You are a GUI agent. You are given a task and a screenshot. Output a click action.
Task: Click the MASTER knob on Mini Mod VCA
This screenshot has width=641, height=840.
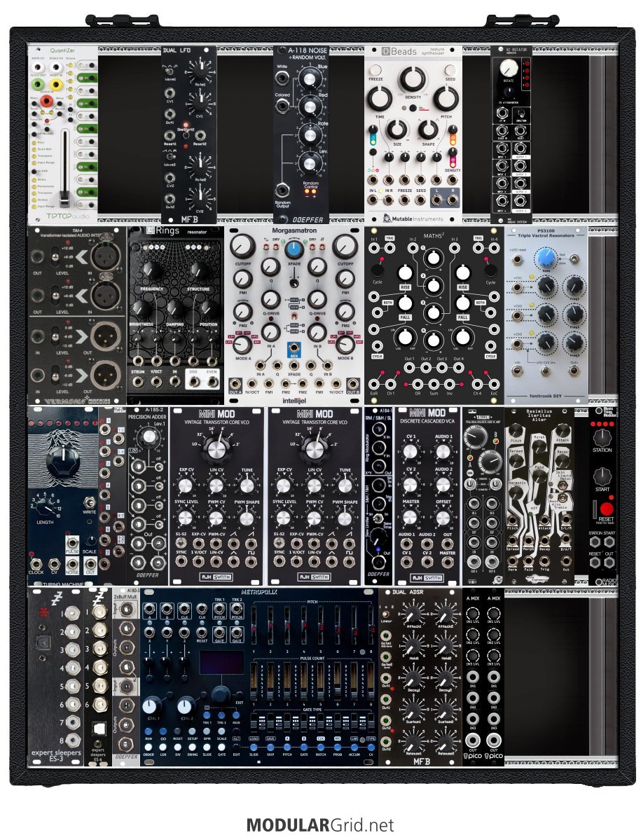pyautogui.click(x=411, y=518)
